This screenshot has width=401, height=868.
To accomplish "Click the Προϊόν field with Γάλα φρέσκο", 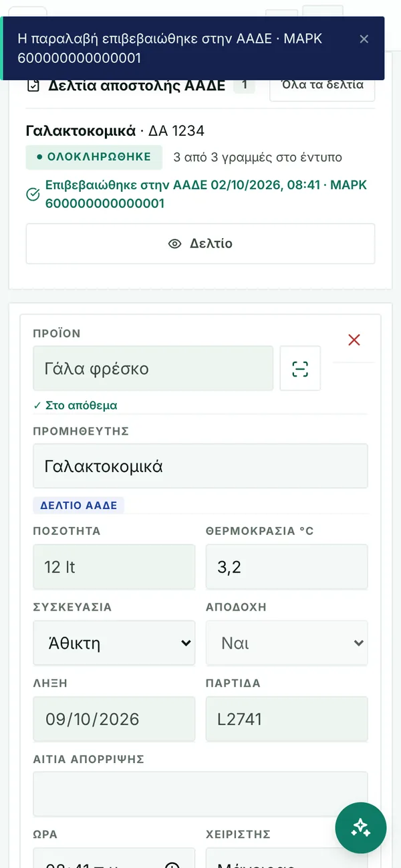I will [153, 368].
